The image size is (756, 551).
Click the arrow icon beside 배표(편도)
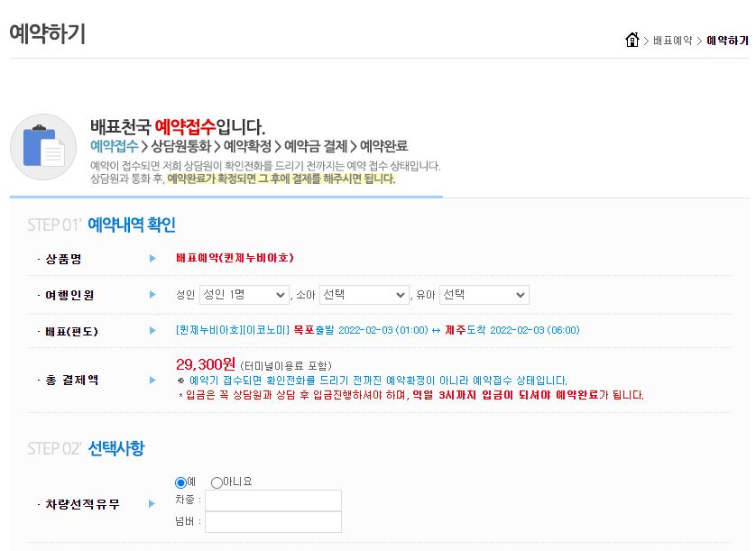coord(152,331)
